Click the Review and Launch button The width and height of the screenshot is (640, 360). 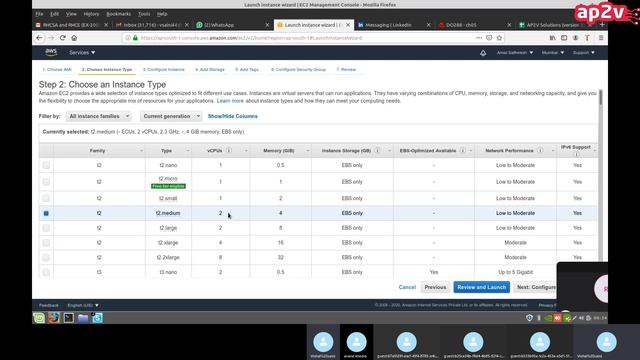coord(482,287)
